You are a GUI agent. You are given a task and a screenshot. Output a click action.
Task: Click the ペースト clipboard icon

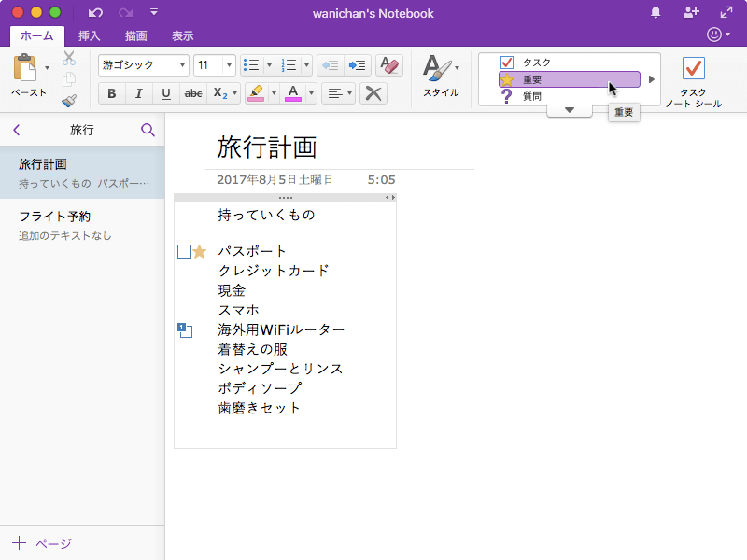pyautogui.click(x=25, y=68)
